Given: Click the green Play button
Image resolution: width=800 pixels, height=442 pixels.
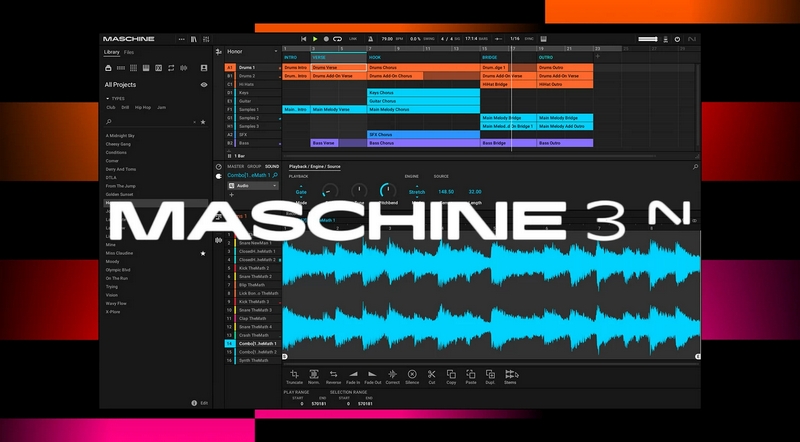Looking at the screenshot, I should (315, 39).
